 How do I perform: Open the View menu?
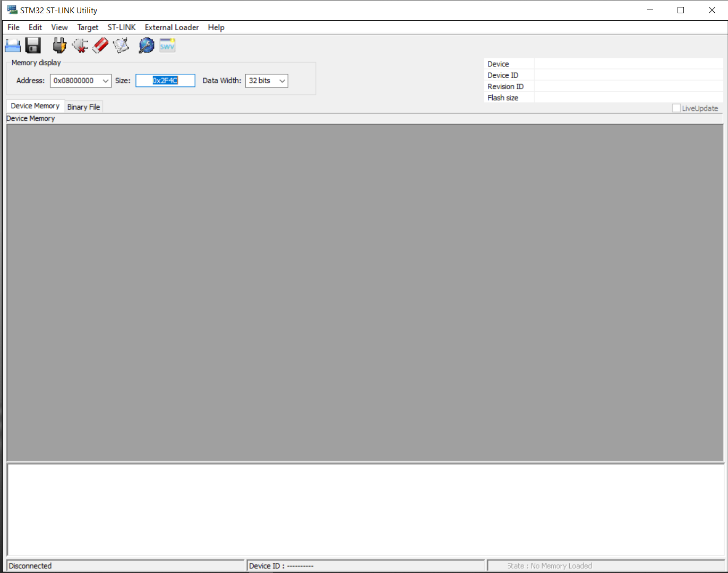point(59,28)
